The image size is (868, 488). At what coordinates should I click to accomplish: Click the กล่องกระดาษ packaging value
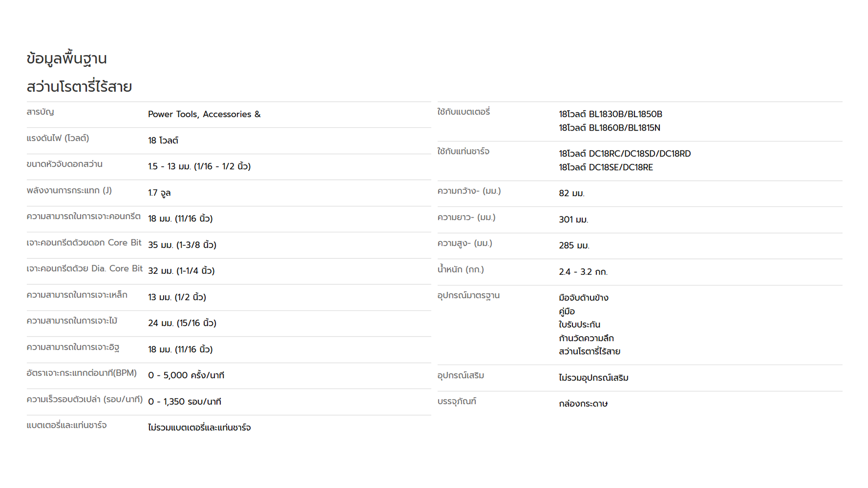coord(583,404)
